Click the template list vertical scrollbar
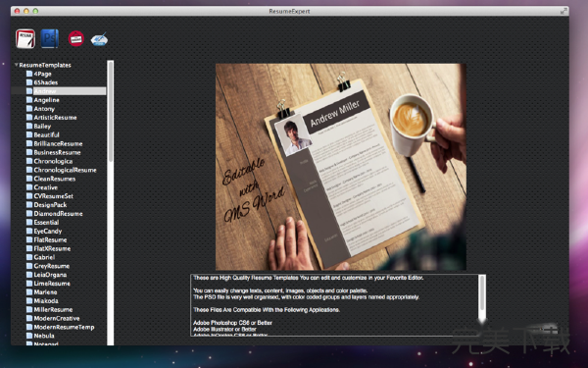 point(110,203)
